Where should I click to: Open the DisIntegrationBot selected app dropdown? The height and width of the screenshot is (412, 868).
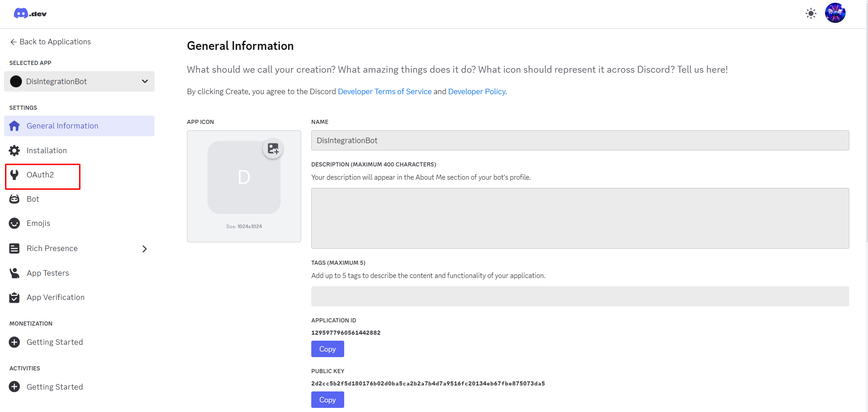[80, 81]
